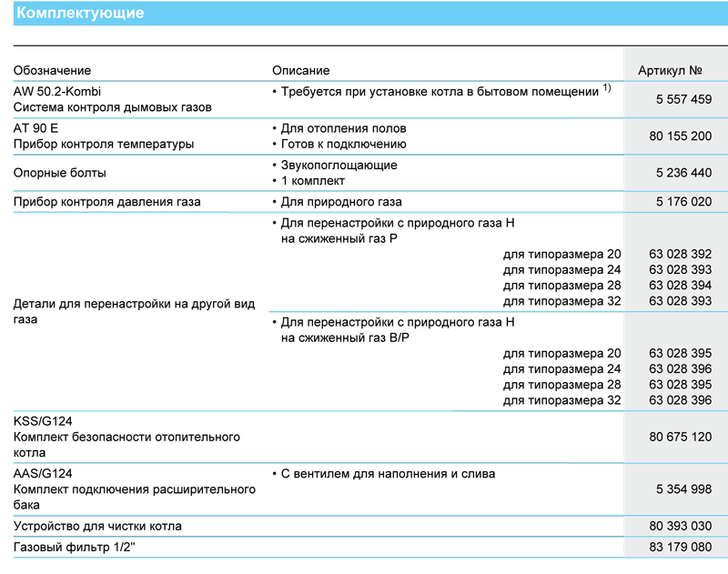Click 'Детали для перенастройки на другой вид газа'

[x=134, y=311]
